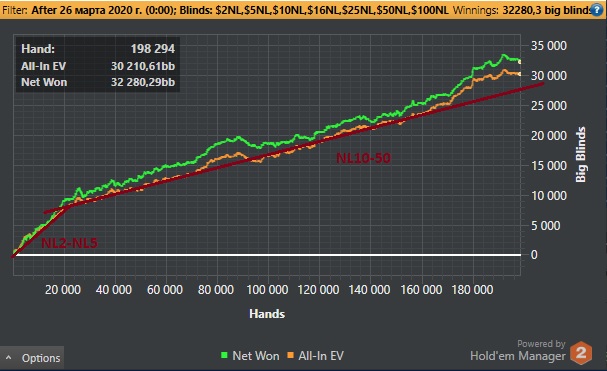This screenshot has height=371, width=607.
Task: Click the Hand 198 294 tooltip value
Action: [153, 48]
